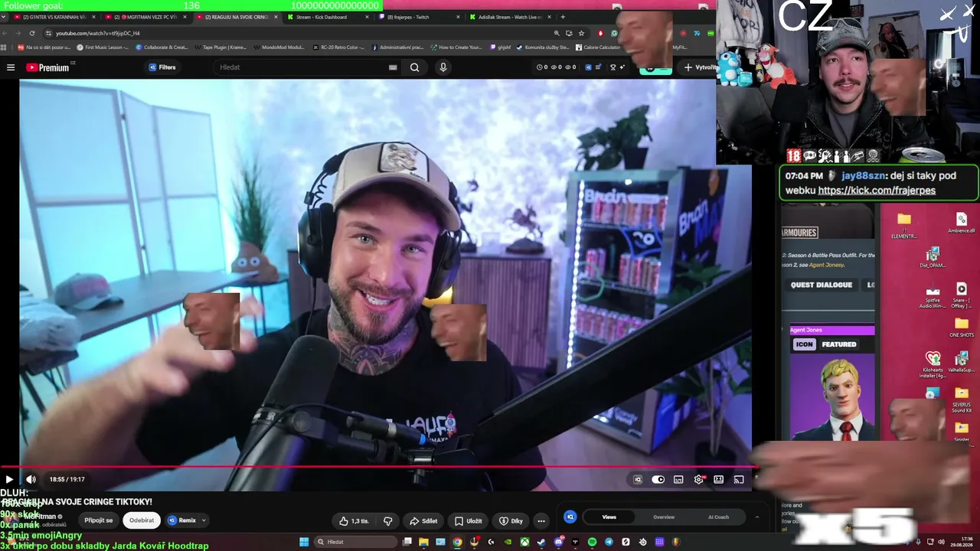Turn on video subtitles
Screen dimensions: 980x551
point(678,480)
